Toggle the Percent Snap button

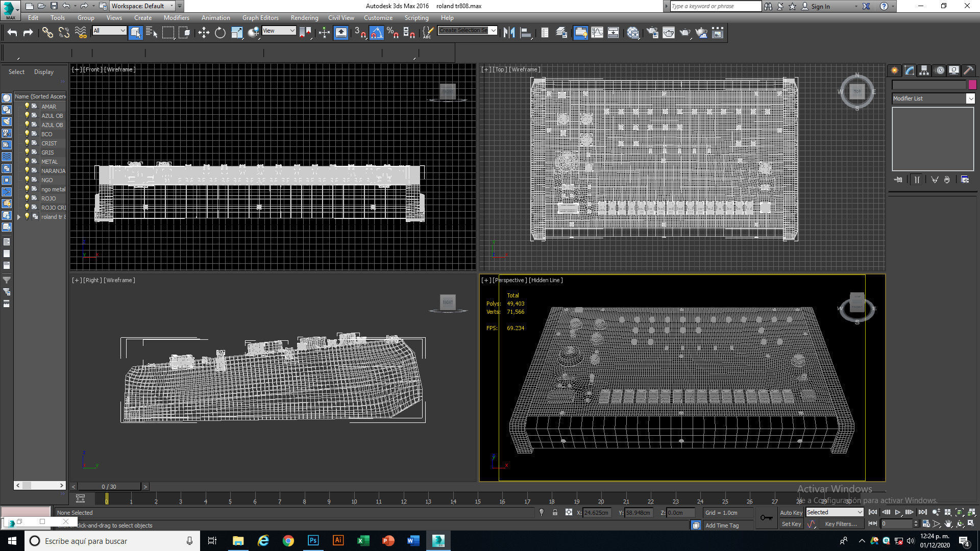[393, 33]
